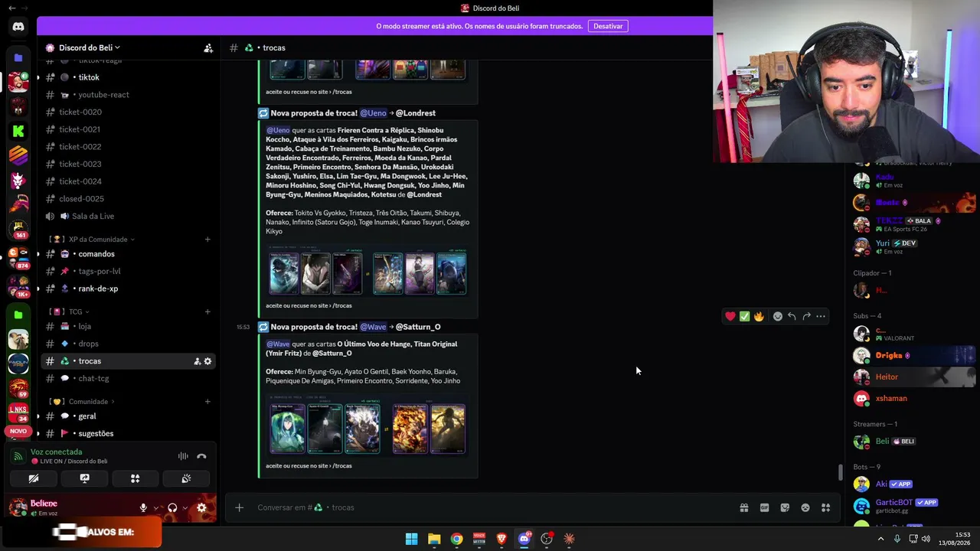Open voice connection signal details
Screen dimensions: 980x551
18,456
